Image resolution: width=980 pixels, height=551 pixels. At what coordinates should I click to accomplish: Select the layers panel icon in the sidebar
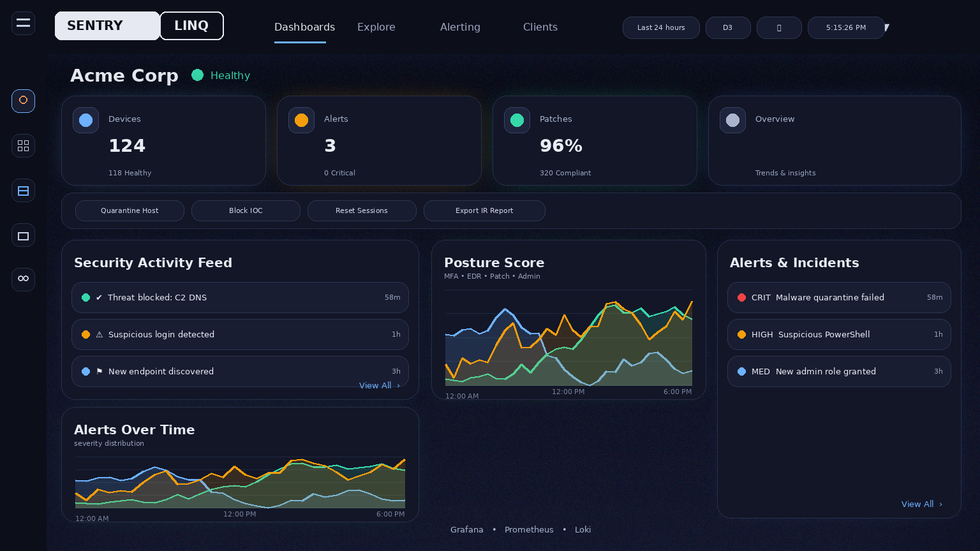(x=23, y=190)
